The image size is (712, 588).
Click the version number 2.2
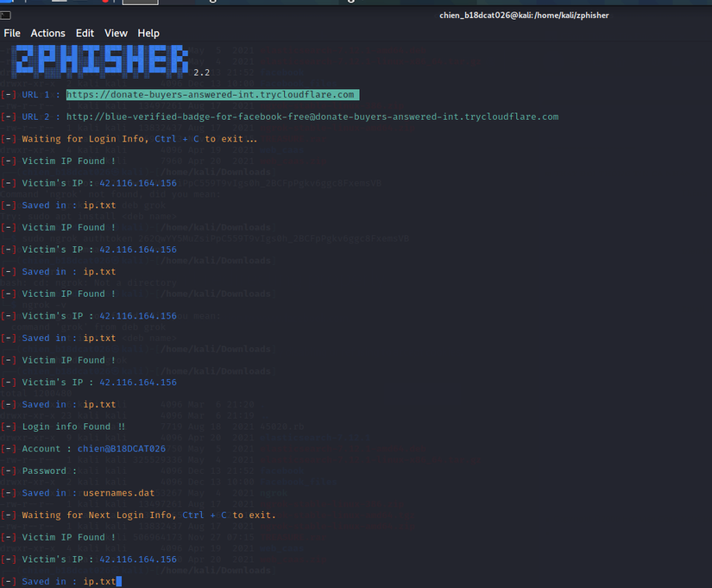tap(202, 73)
